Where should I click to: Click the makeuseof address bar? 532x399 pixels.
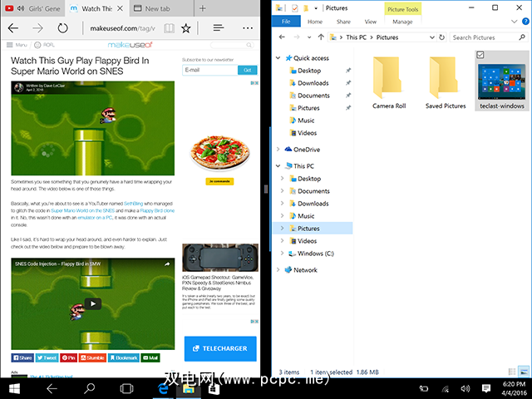coord(122,28)
